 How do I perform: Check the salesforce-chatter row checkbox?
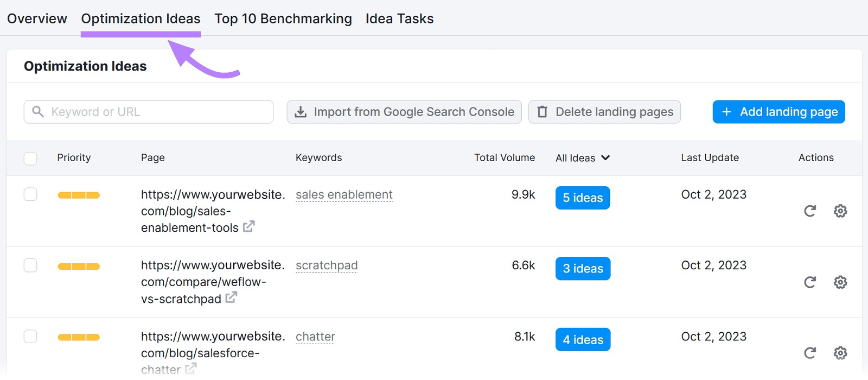tap(30, 337)
